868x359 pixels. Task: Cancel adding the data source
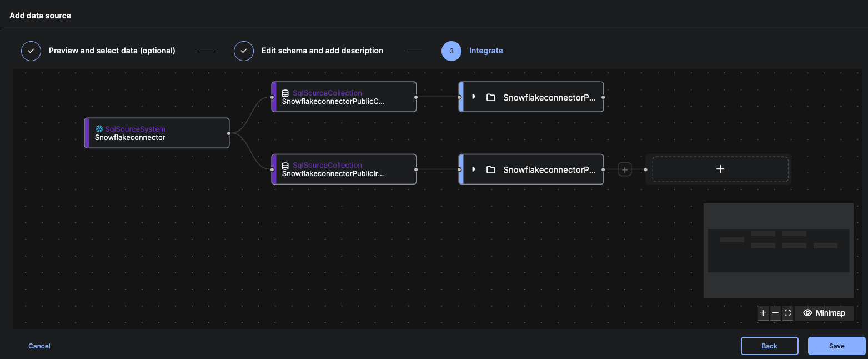point(39,346)
